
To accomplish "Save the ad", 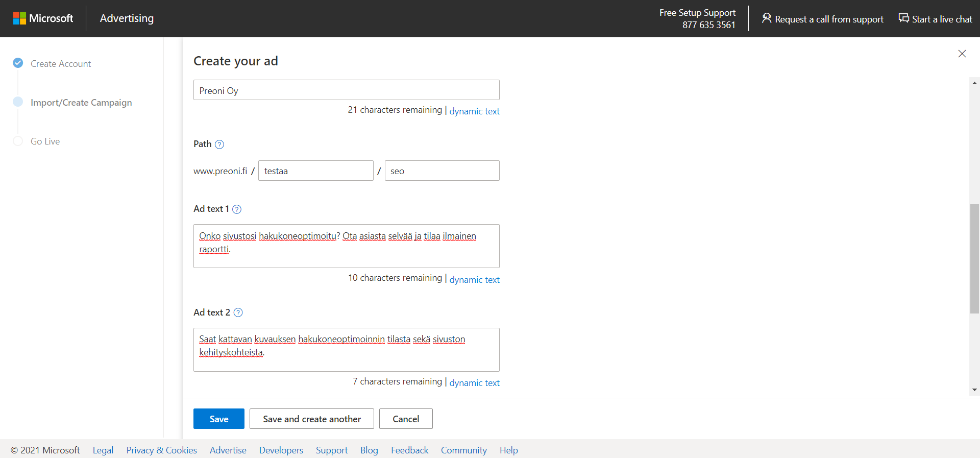I will pyautogui.click(x=219, y=419).
